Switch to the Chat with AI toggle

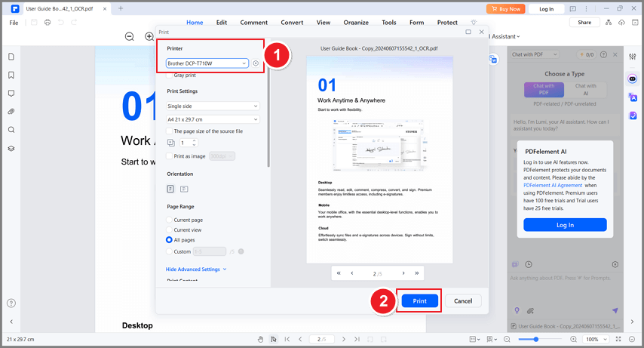[x=586, y=89]
